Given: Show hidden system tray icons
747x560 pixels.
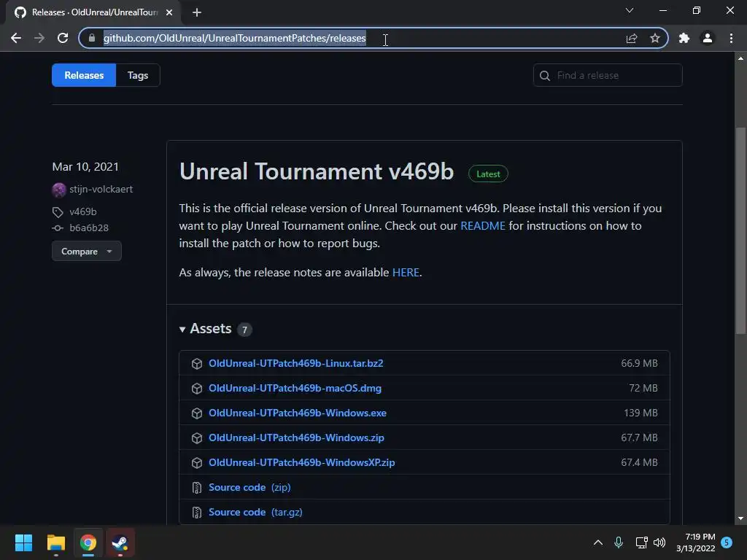Looking at the screenshot, I should coord(598,542).
